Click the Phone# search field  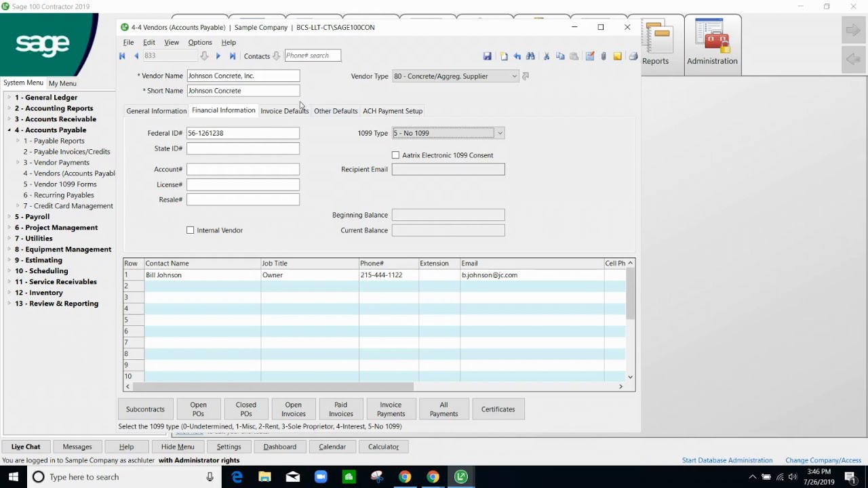point(313,56)
